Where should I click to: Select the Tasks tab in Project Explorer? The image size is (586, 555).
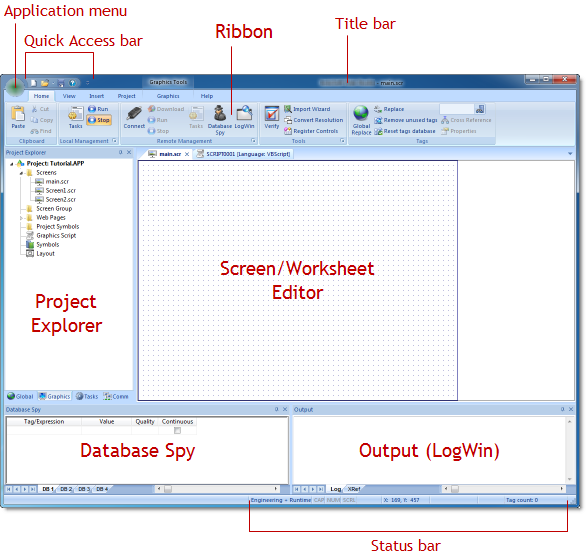pyautogui.click(x=87, y=396)
